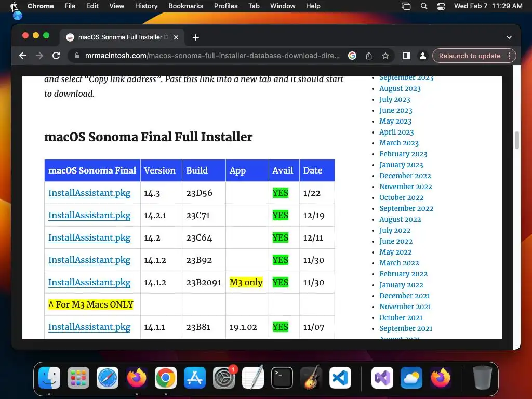Image resolution: width=532 pixels, height=399 pixels.
Task: Download InstallAssistant.pkg for build 23C71
Action: coord(89,216)
